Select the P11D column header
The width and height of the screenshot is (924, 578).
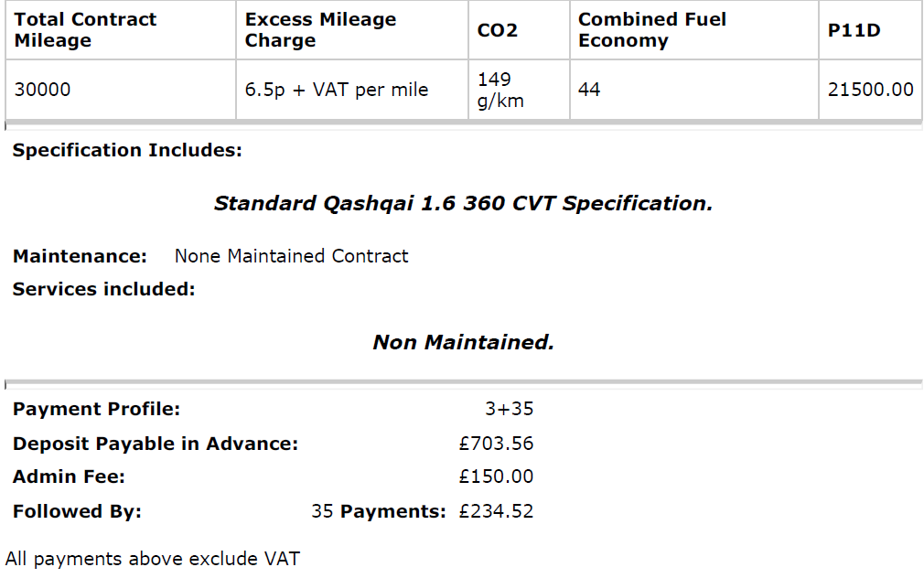click(x=854, y=30)
